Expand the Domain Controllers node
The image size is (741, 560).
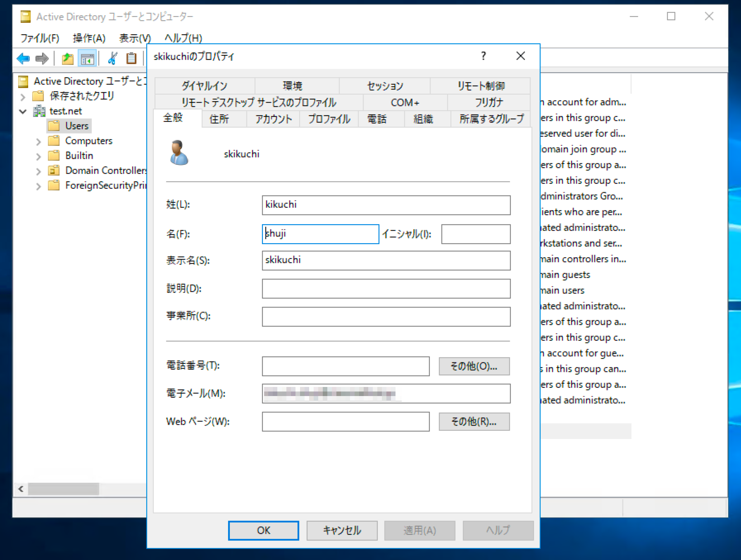38,170
